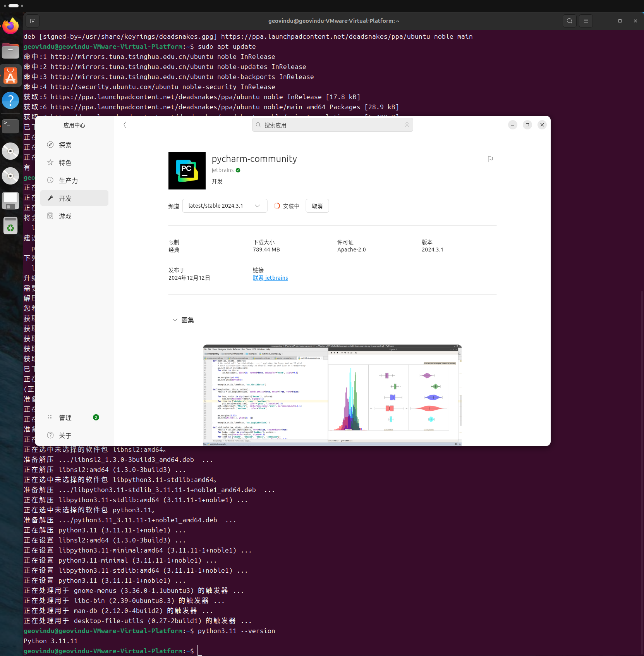Click the Apache-2.0 license value

352,250
